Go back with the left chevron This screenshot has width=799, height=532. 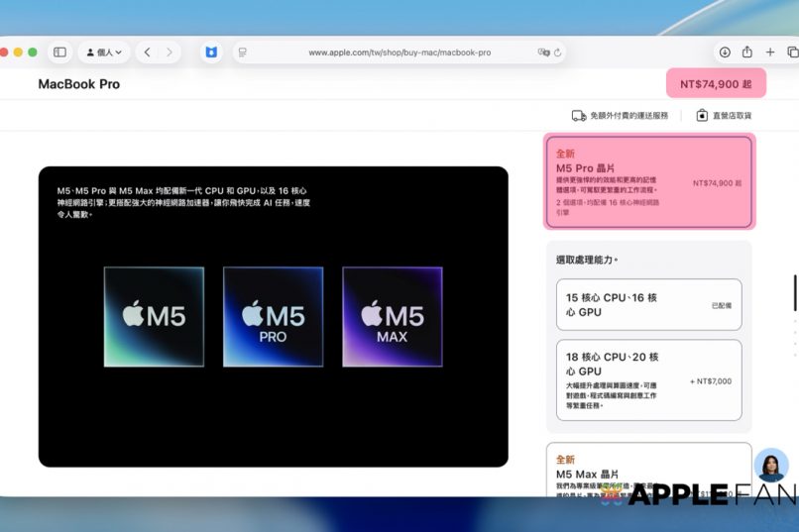coord(148,53)
